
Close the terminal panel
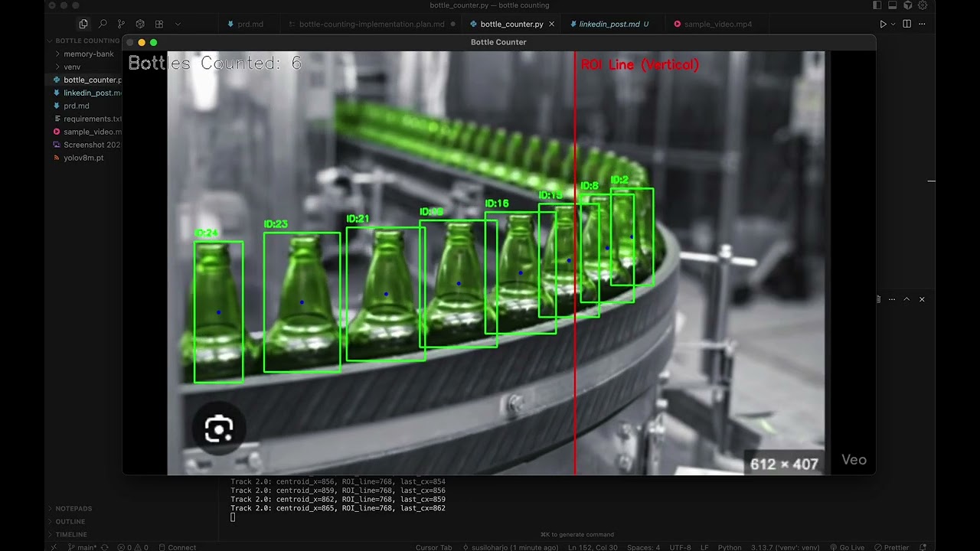(x=922, y=299)
